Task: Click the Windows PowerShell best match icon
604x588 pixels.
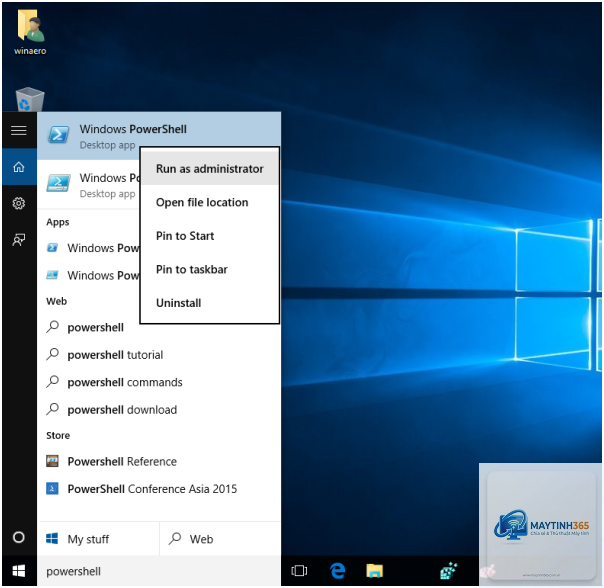Action: pos(59,135)
